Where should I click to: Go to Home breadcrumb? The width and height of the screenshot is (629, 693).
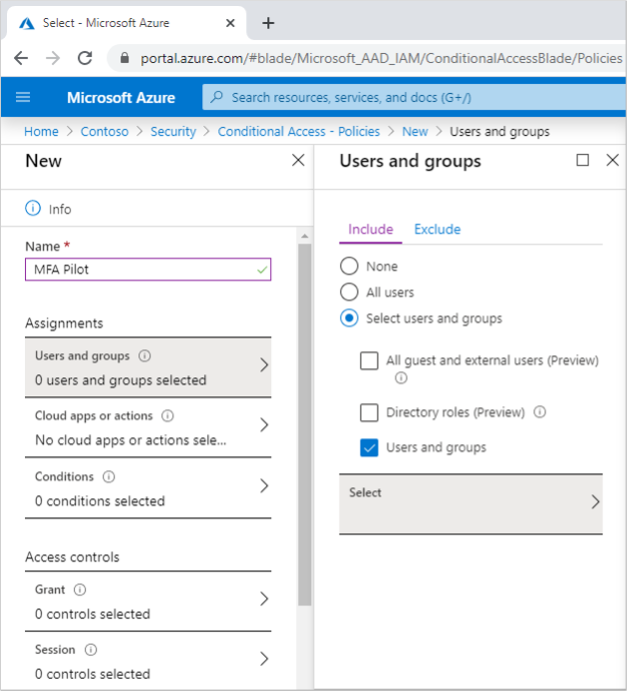pyautogui.click(x=41, y=132)
